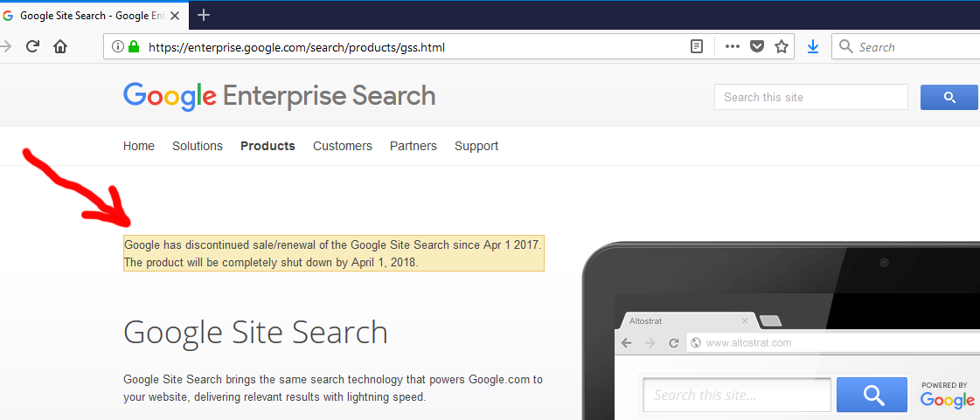Open the Support navigation link
The image size is (980, 420).
476,146
